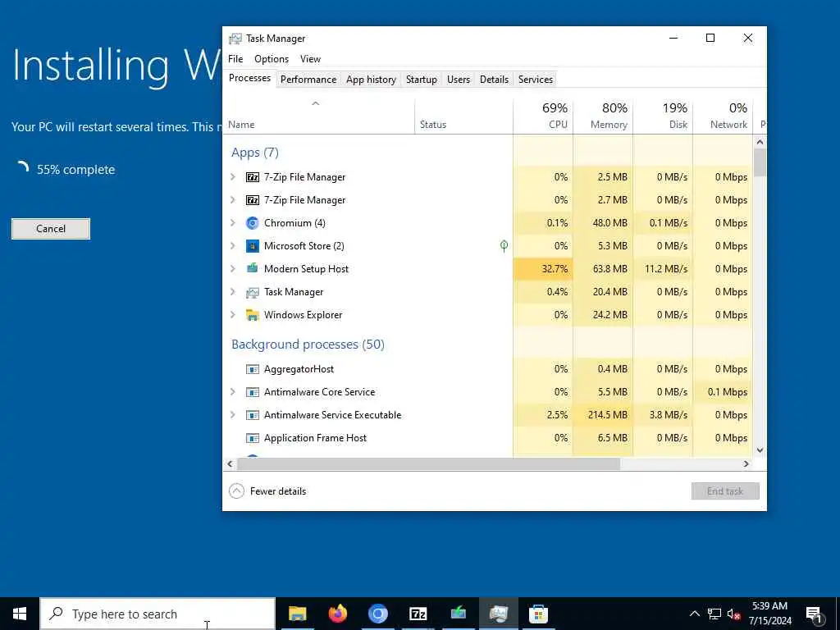Click the horizontal scrollbar right arrow
Screen dimensions: 840x630
pyautogui.click(x=746, y=464)
